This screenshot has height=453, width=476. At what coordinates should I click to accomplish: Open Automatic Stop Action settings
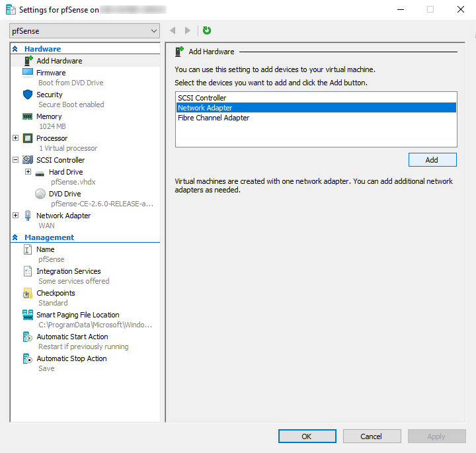(71, 358)
